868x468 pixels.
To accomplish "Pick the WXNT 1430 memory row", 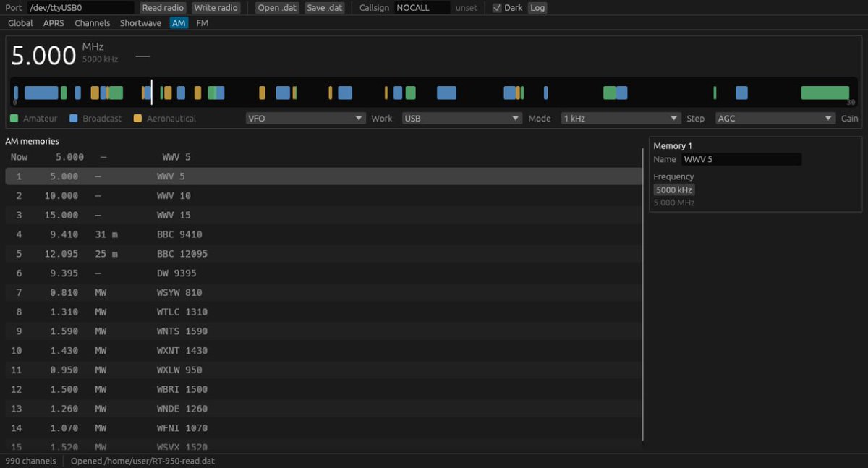I will tap(323, 351).
